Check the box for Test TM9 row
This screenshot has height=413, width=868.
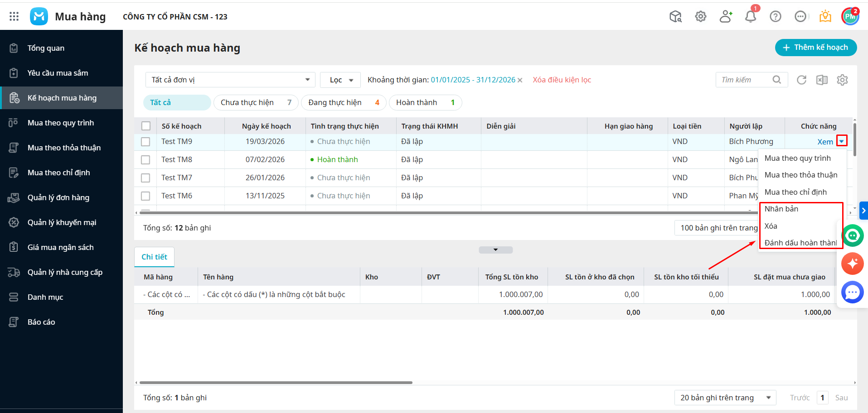(x=145, y=142)
